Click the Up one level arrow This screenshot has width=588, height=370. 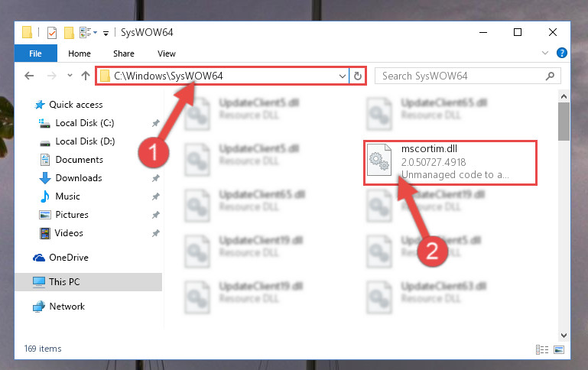[86, 76]
